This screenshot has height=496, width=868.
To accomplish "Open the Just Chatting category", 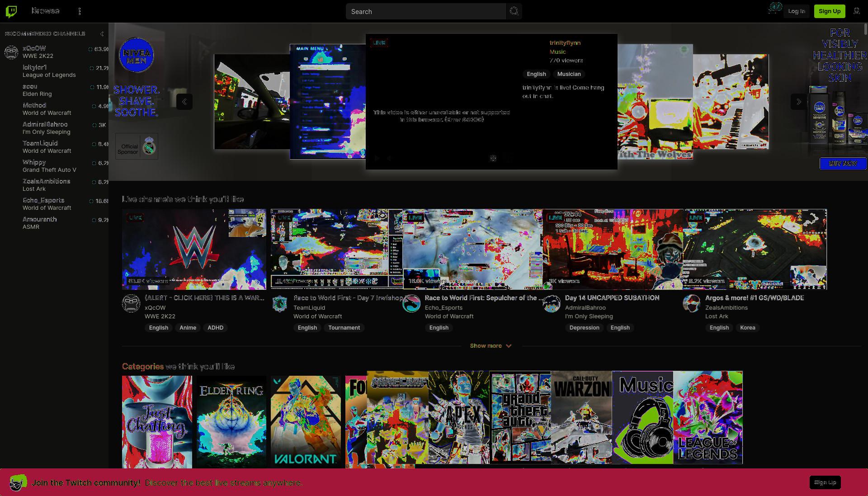I will 157,422.
